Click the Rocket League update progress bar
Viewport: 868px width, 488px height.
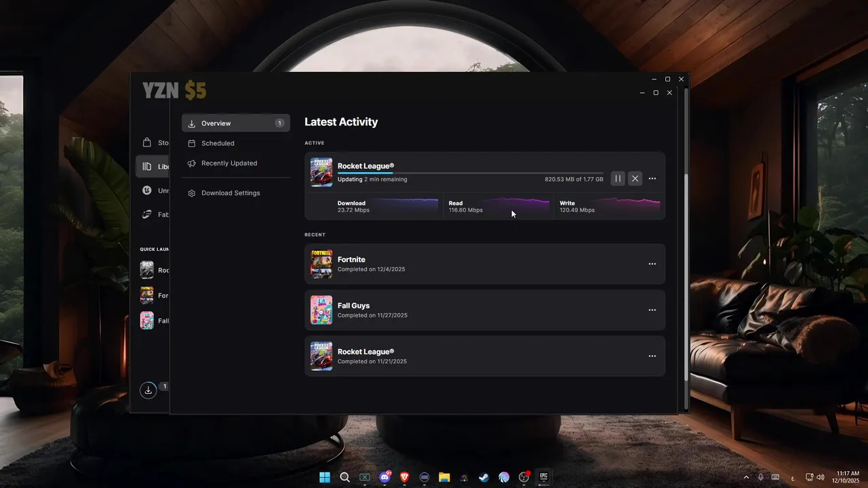tap(470, 173)
